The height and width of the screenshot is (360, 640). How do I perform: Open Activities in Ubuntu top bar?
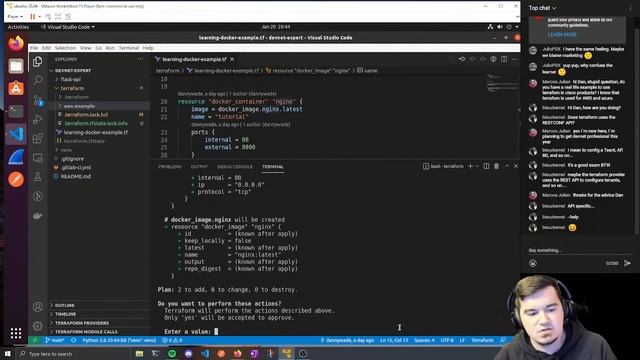[18, 27]
